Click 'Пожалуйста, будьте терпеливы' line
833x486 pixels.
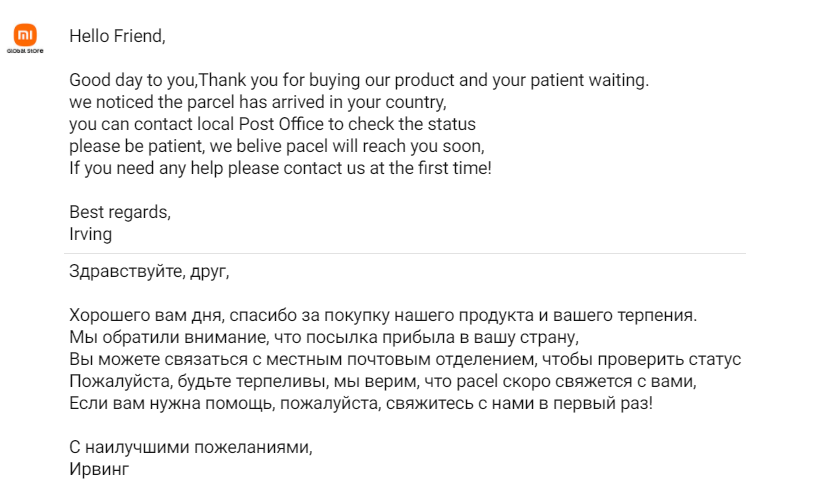[383, 381]
